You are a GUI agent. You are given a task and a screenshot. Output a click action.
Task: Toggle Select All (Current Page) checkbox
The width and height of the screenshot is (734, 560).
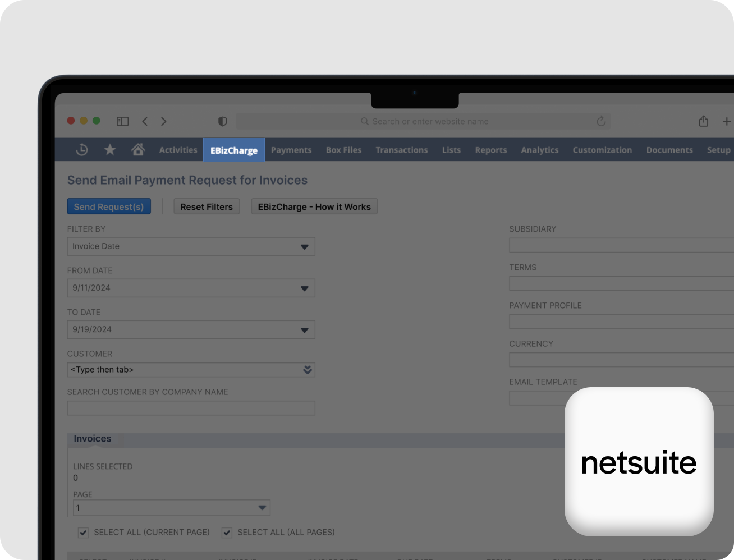(84, 533)
